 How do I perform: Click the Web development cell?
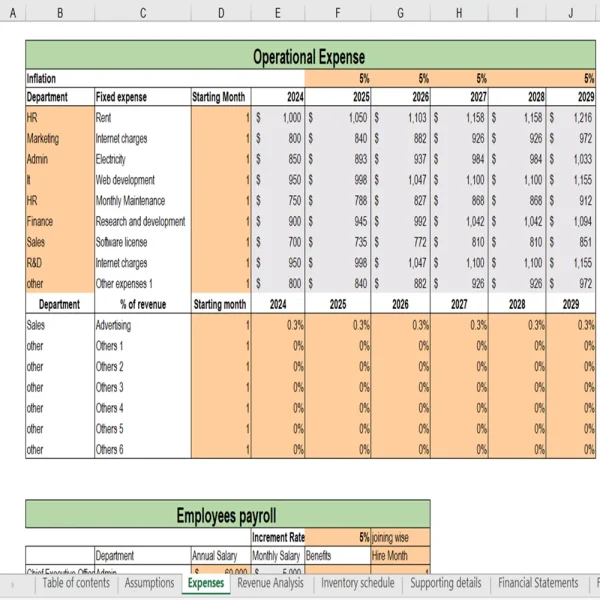(x=143, y=179)
